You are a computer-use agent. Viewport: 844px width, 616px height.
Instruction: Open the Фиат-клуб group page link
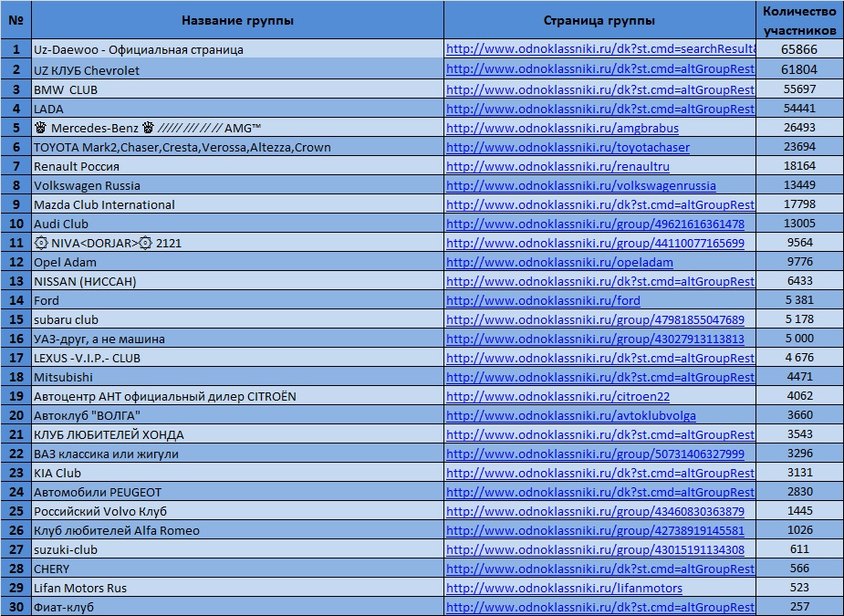pos(600,608)
